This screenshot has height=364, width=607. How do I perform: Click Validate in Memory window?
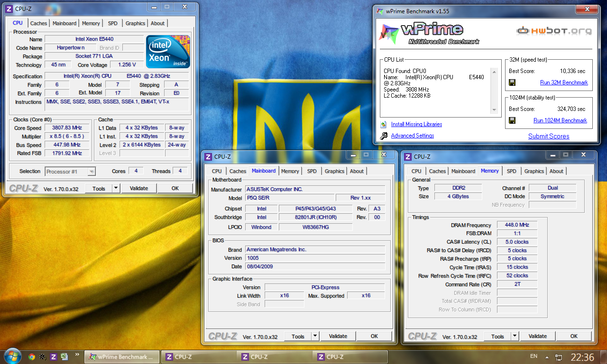point(538,336)
